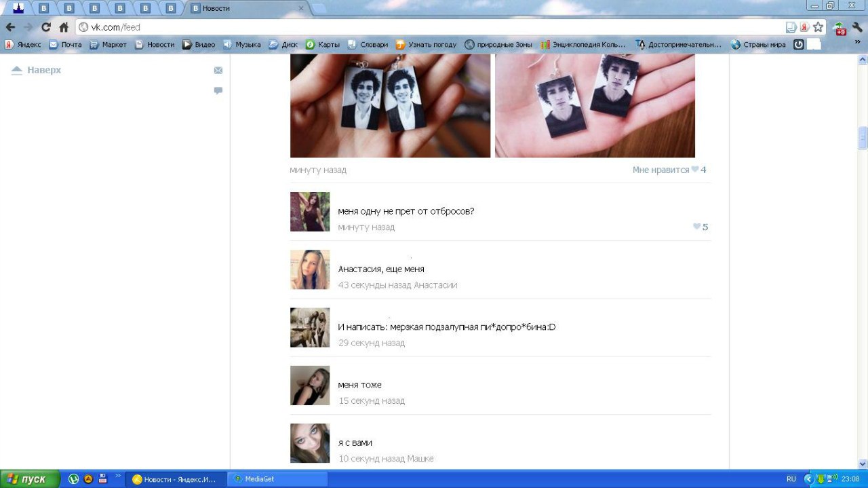
Task: Open the Маркет bookmark
Action: click(108, 45)
